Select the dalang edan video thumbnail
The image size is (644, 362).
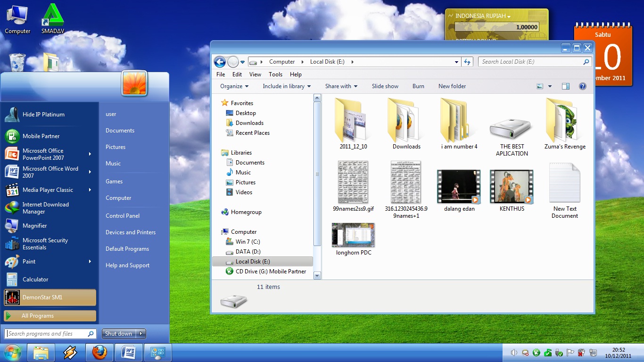coord(459,187)
